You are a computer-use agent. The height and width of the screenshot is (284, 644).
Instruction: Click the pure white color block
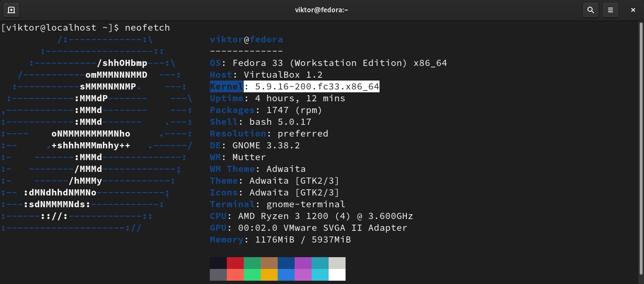coord(337,275)
